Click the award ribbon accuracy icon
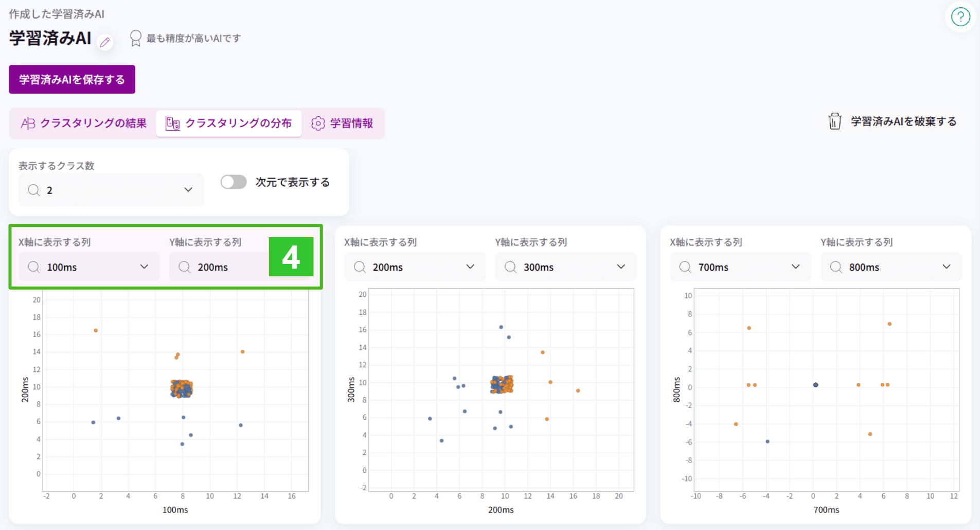The image size is (980, 530). coord(135,38)
